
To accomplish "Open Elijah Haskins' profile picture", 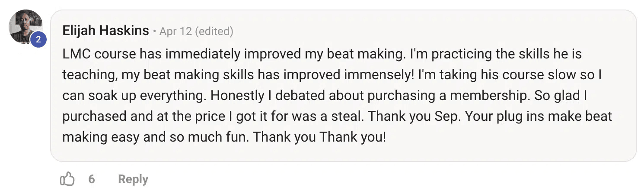I will pyautogui.click(x=25, y=26).
